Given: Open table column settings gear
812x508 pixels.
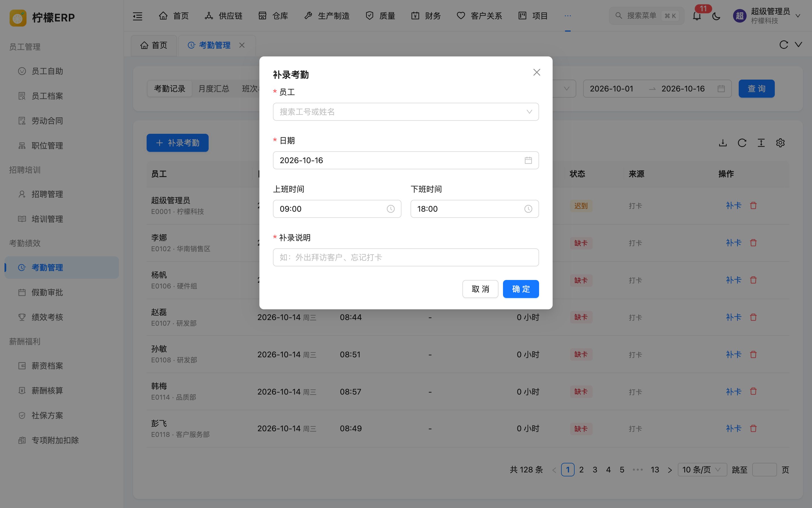Looking at the screenshot, I should pos(780,143).
